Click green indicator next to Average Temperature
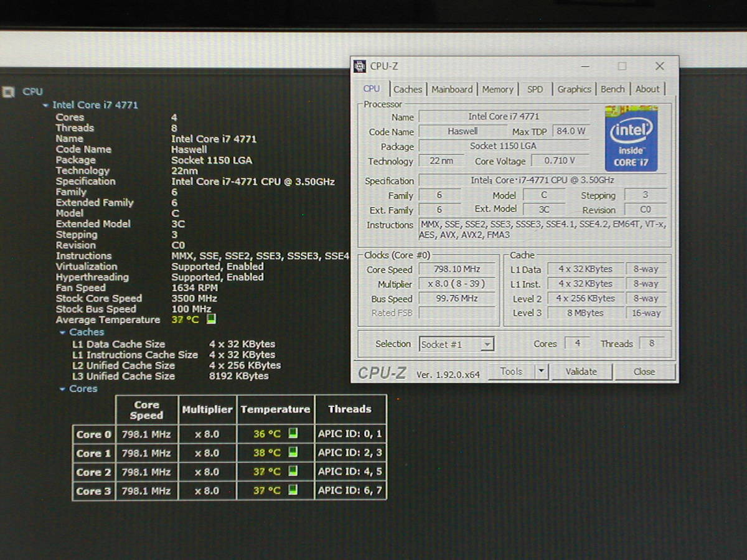Screen dimensions: 747x560 point(211,319)
